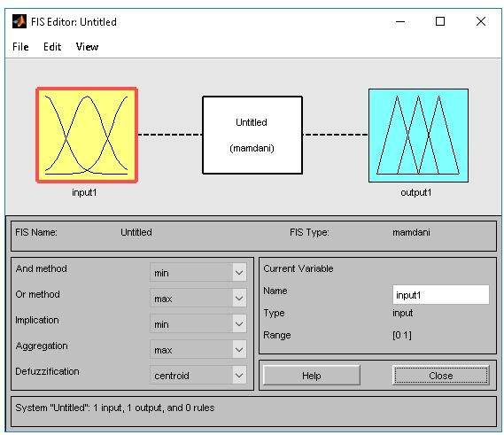This screenshot has height=435, width=504.
Task: Open the File menu
Action: [x=20, y=47]
